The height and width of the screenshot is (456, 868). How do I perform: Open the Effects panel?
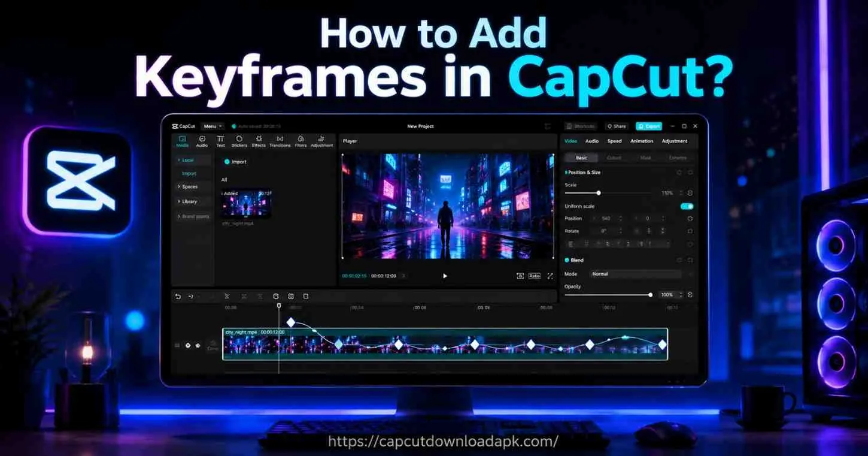(259, 141)
